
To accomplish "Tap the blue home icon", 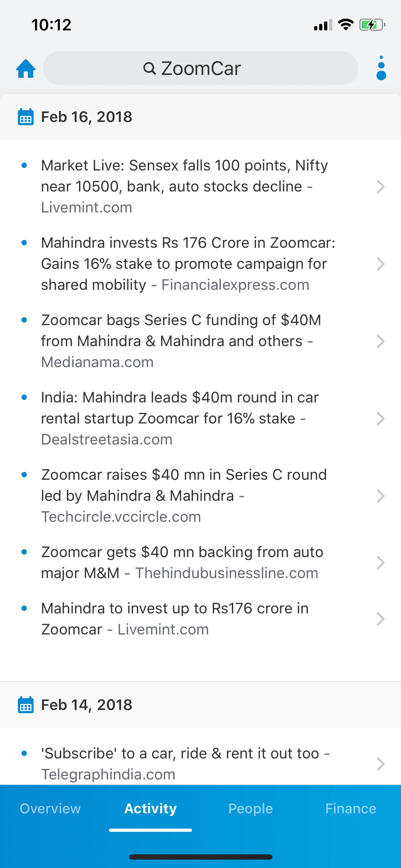I will (x=26, y=69).
